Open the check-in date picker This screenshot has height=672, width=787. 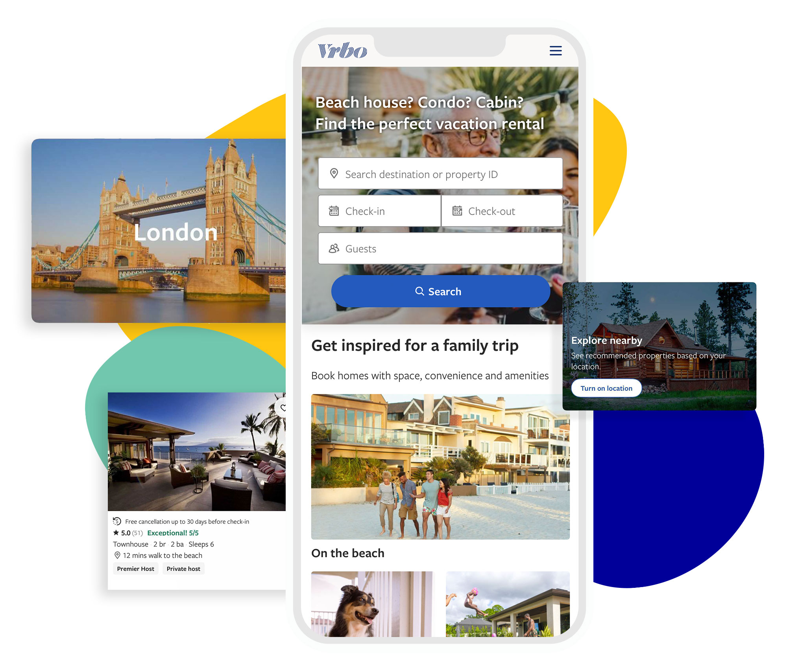(x=378, y=211)
